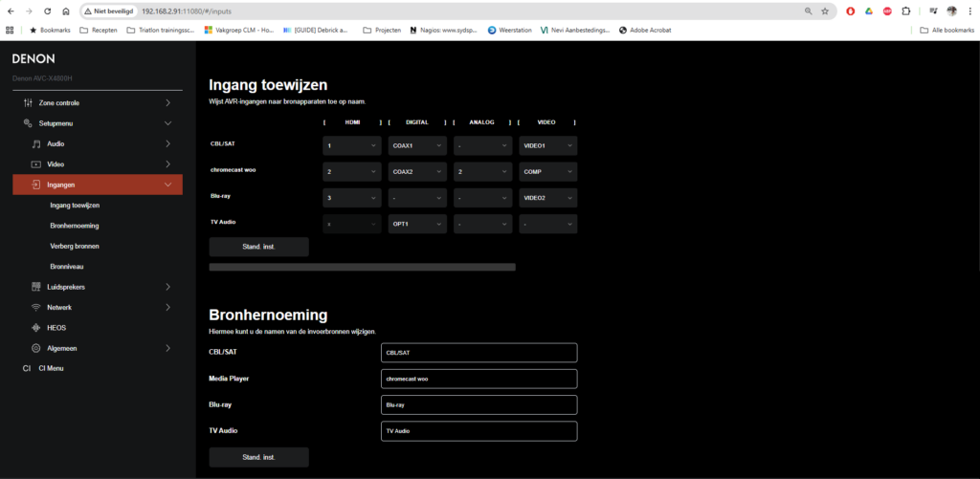Open the VIDEO dropdown showing VIDEO2
This screenshot has width=980, height=479.
[x=547, y=198]
